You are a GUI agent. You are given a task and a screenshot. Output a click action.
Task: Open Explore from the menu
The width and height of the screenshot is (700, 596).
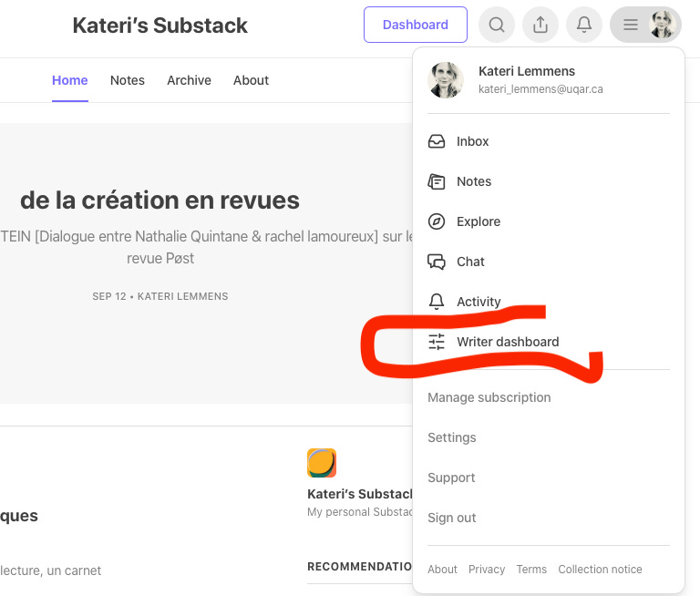coord(479,221)
